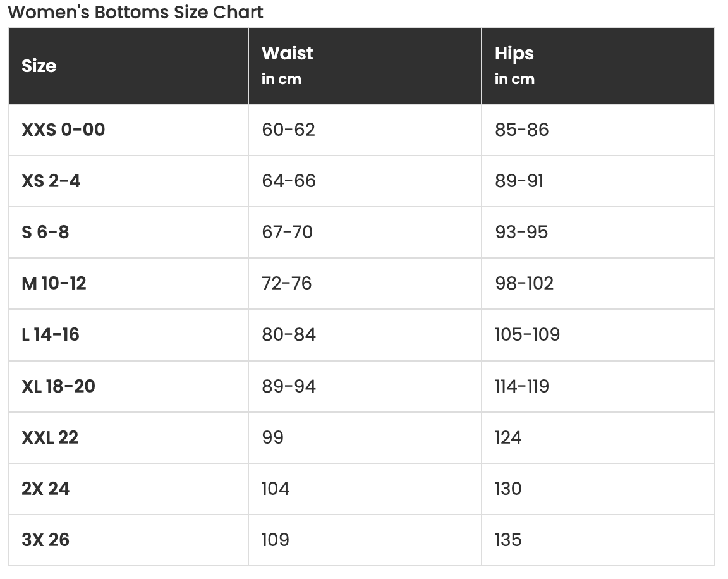Viewport: 728px width, 579px height.
Task: Select the XS 2-4 size cell
Action: [x=51, y=181]
